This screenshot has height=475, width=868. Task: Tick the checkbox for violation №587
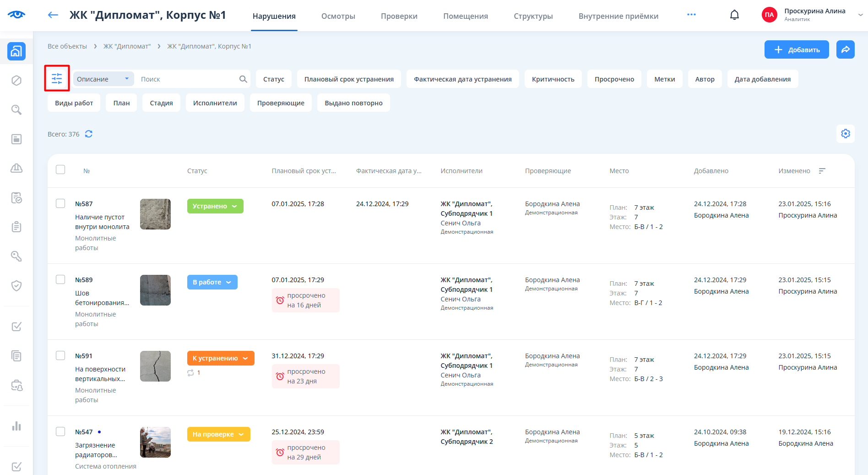(60, 203)
